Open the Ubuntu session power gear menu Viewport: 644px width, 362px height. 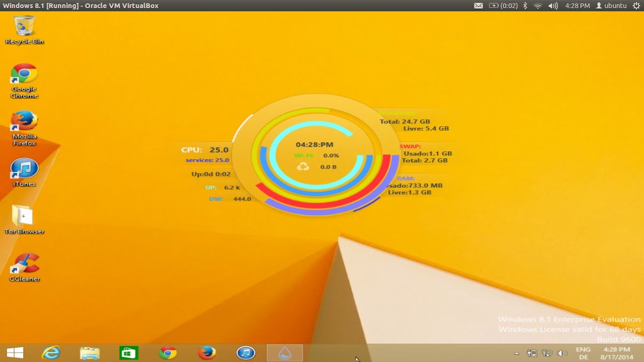[x=636, y=6]
